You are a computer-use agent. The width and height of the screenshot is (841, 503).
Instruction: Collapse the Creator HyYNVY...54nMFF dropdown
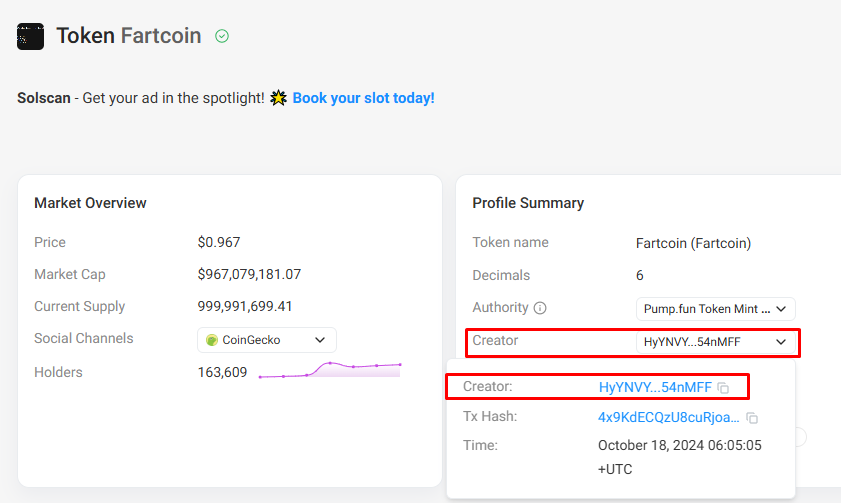(715, 342)
